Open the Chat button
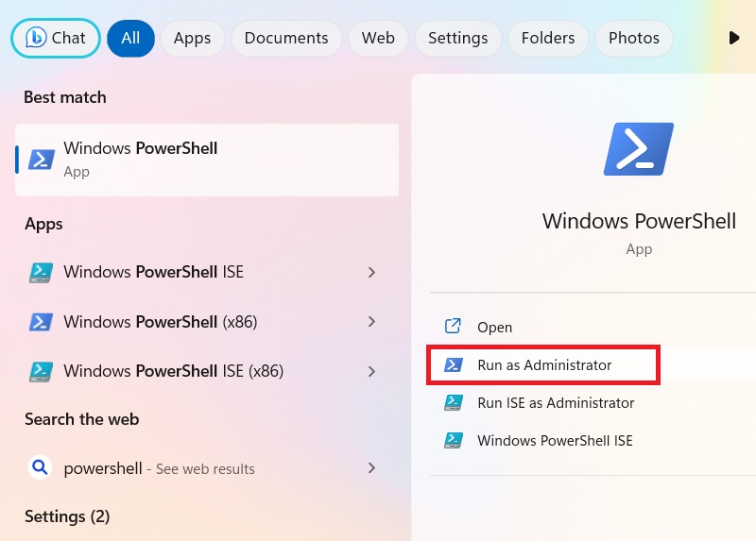756x541 pixels. coord(56,38)
